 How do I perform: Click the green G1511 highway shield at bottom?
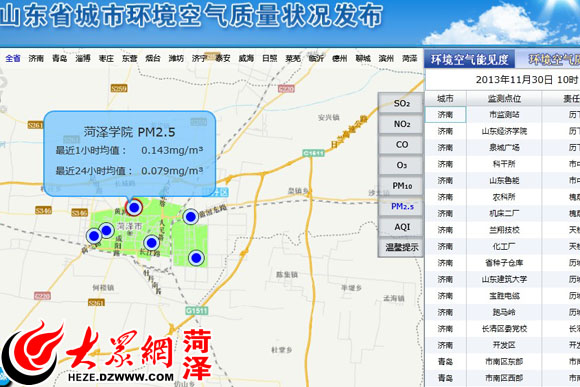197,310
